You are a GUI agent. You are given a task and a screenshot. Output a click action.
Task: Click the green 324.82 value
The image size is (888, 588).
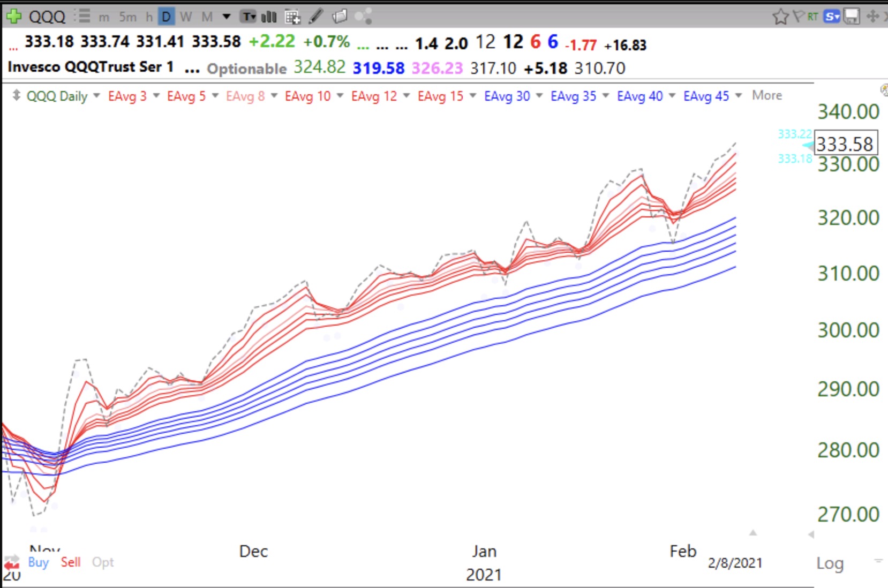pos(320,67)
